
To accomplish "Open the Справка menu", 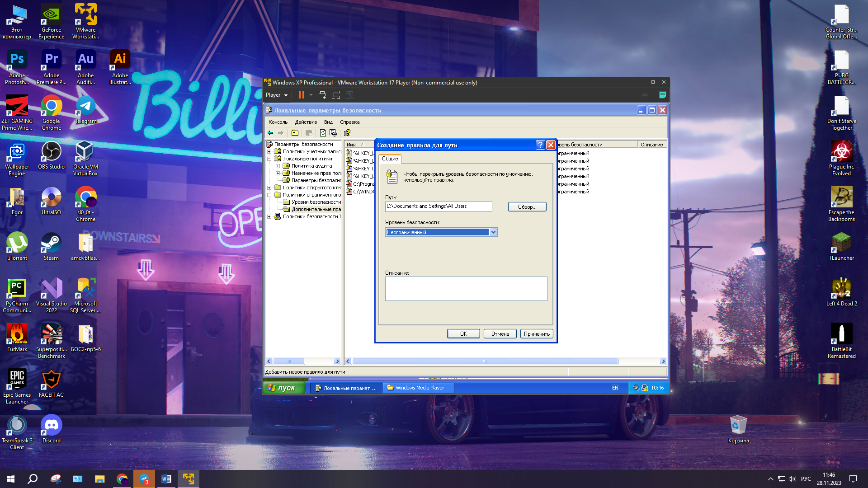I will tap(349, 122).
